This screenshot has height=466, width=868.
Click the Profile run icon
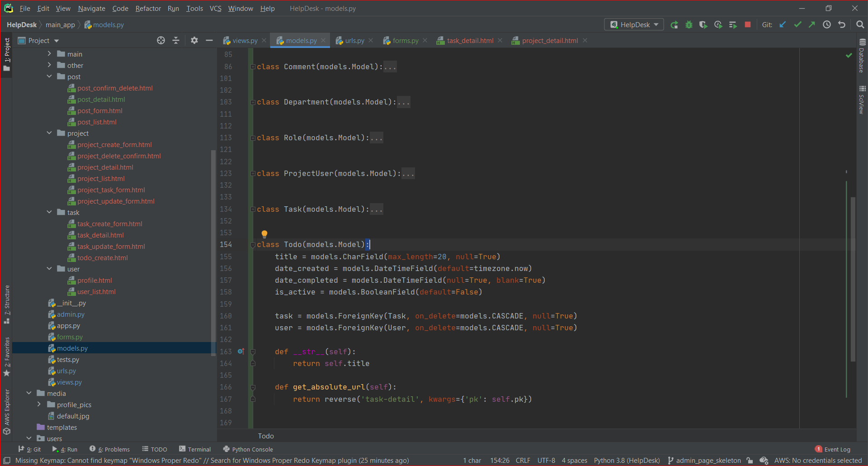[718, 25]
